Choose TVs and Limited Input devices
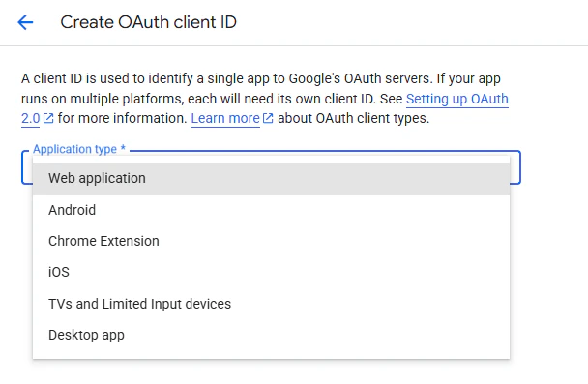Image resolution: width=588 pixels, height=384 pixels. click(271, 304)
